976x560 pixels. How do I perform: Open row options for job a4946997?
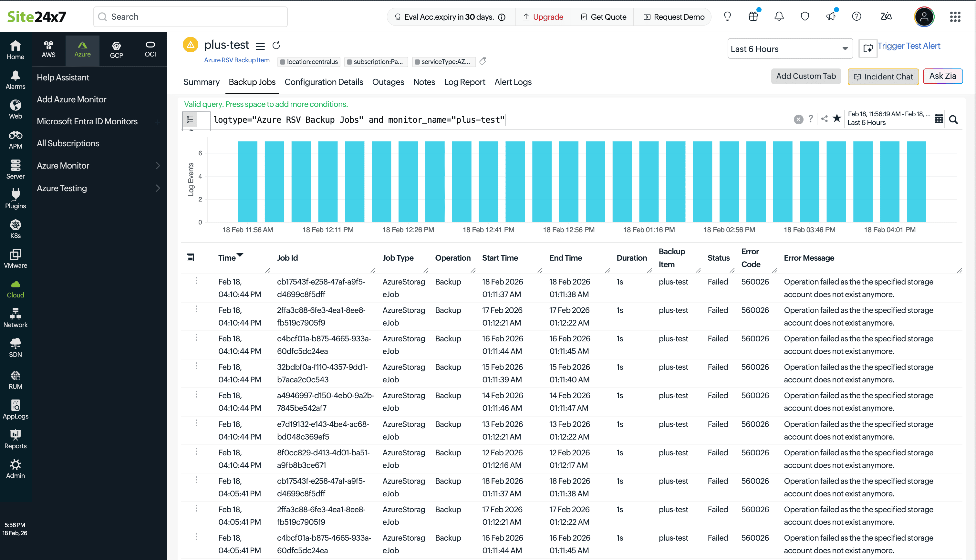tap(196, 394)
